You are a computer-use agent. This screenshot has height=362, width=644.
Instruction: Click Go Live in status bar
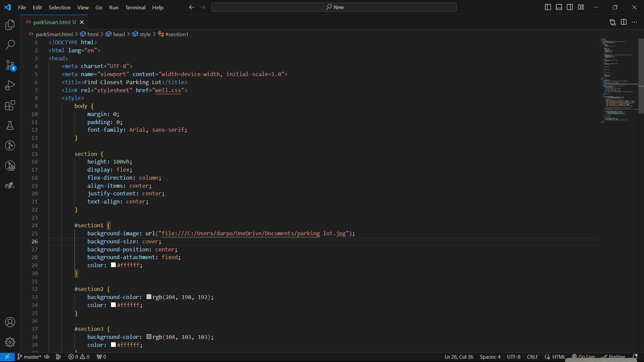[x=584, y=357]
